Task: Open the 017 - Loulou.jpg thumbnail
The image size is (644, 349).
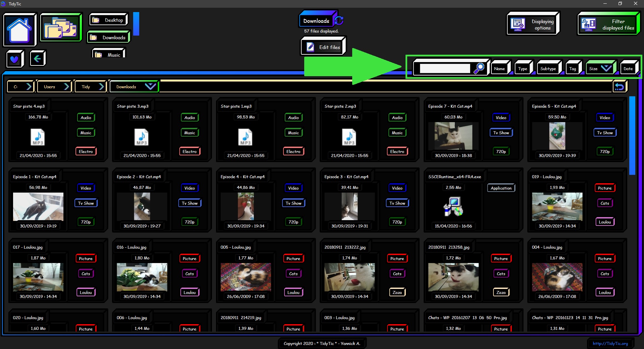Action: click(38, 277)
